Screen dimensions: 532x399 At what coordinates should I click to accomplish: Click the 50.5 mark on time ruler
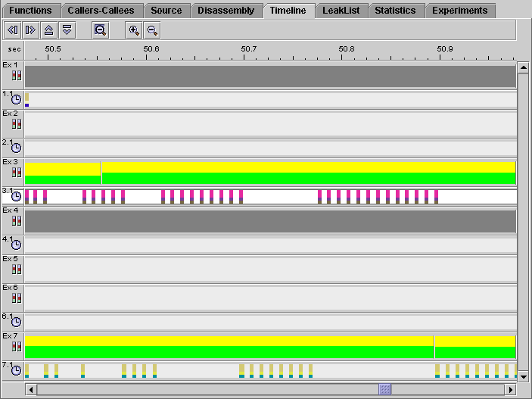(53, 49)
